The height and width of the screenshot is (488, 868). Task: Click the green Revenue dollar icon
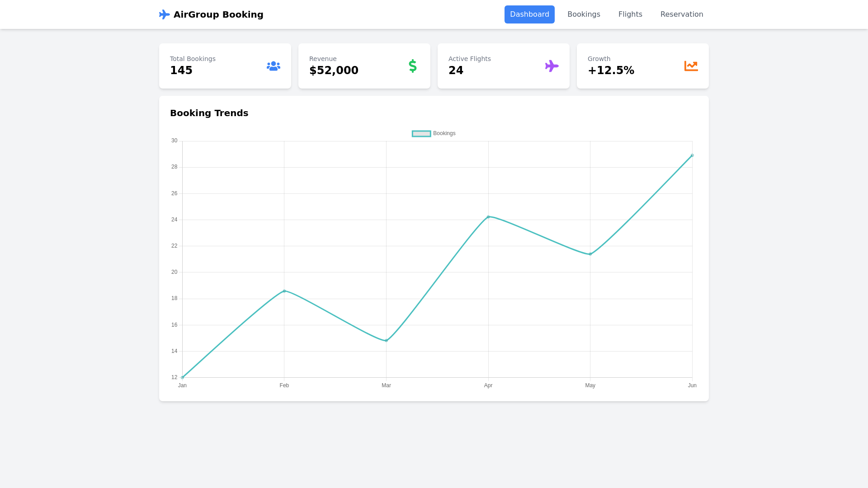tap(413, 66)
